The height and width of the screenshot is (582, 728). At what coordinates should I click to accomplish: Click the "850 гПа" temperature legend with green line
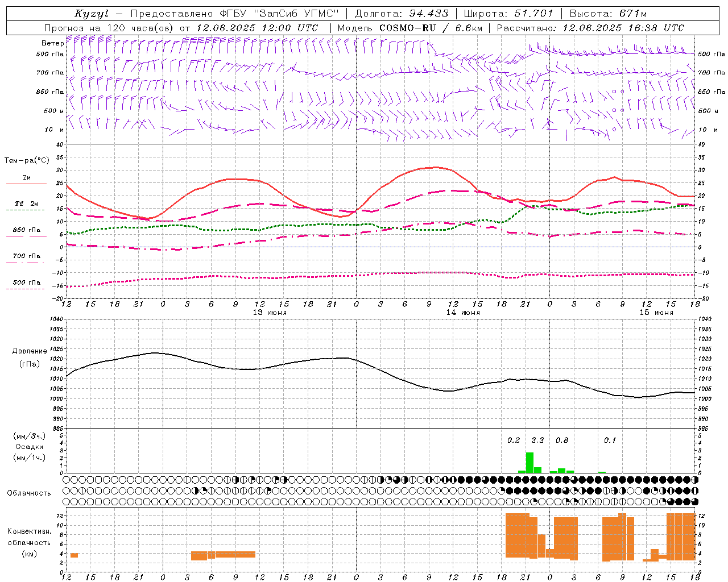[x=26, y=230]
